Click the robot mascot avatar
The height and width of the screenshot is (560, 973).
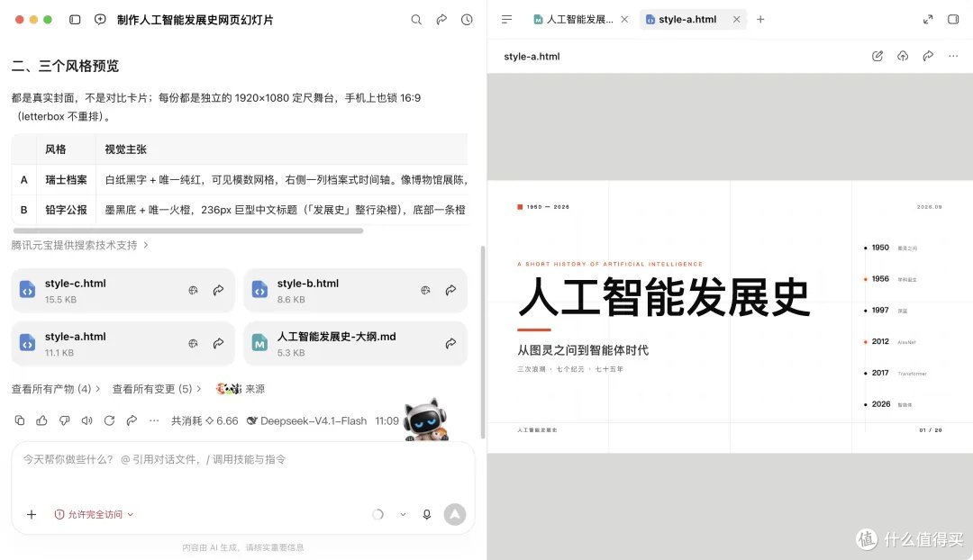[x=425, y=420]
